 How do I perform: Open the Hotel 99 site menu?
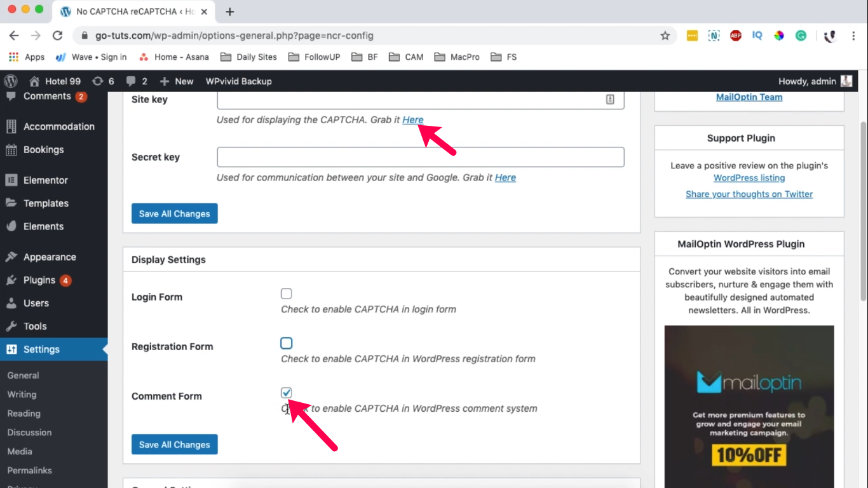[x=55, y=81]
